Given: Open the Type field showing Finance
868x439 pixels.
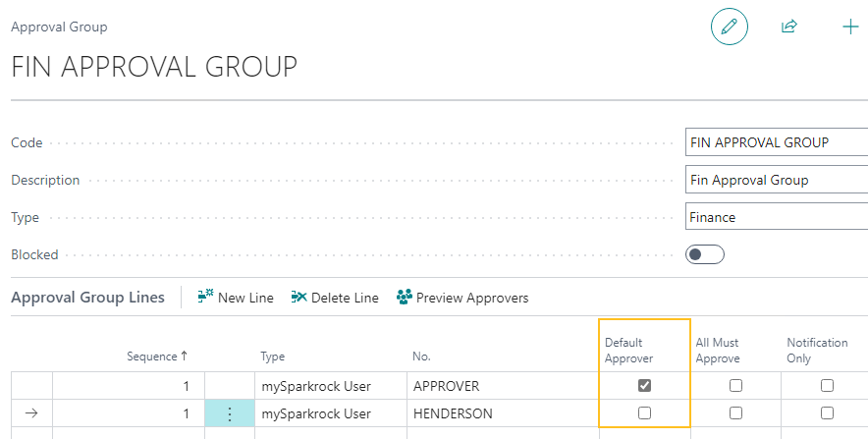Looking at the screenshot, I should pyautogui.click(x=776, y=217).
